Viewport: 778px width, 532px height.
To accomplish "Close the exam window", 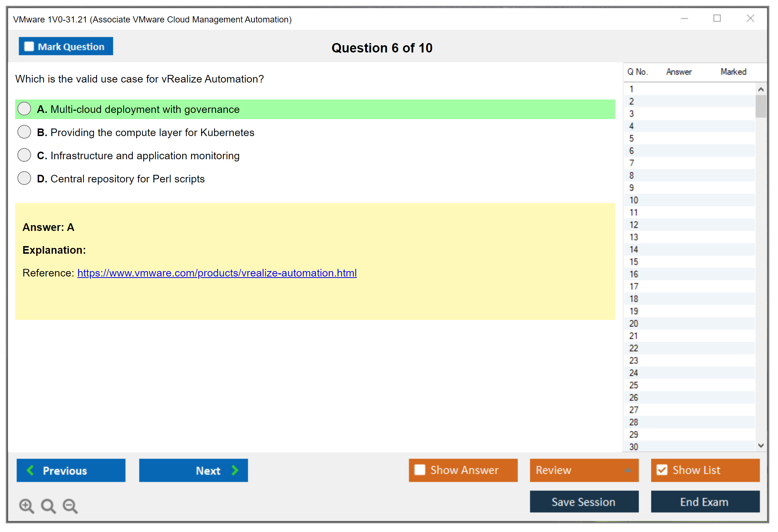I will [750, 18].
